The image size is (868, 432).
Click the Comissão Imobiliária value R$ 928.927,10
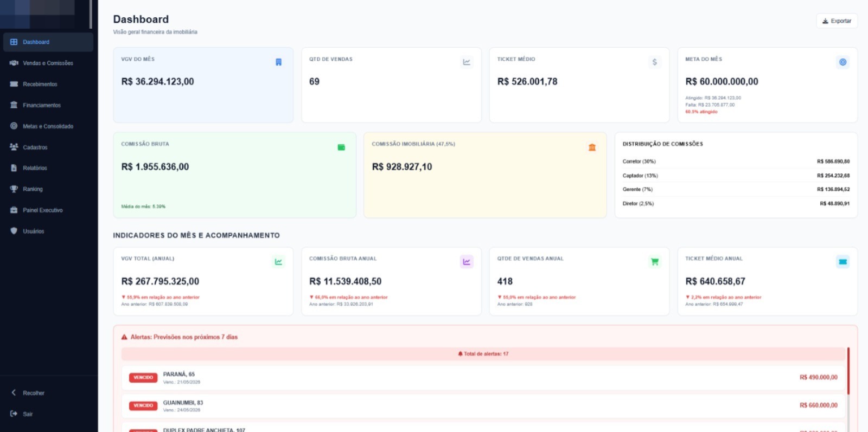[x=402, y=167]
